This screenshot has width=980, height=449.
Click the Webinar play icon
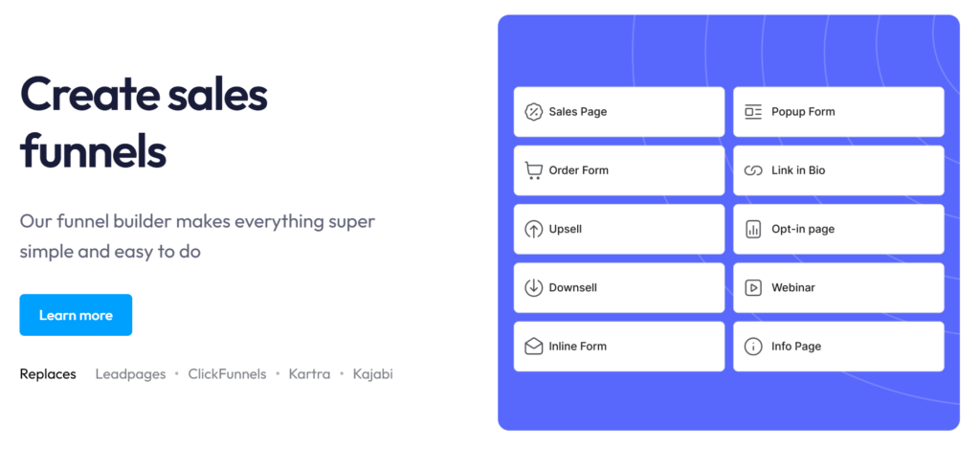(753, 287)
